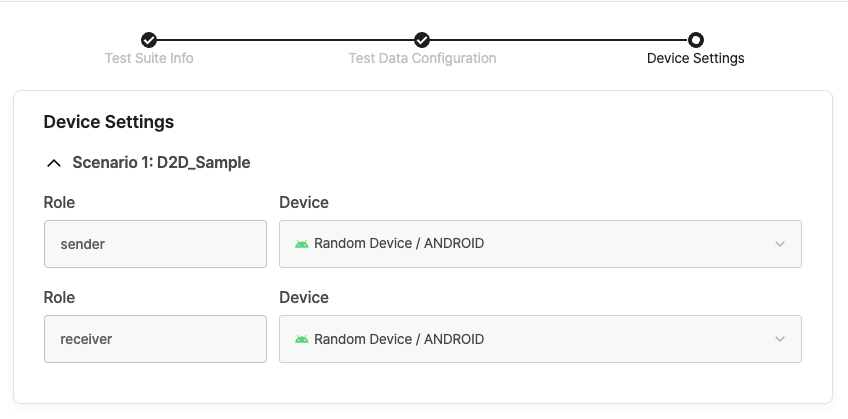Image resolution: width=848 pixels, height=419 pixels.
Task: Click the arrow on receiver's Device dropdown
Action: click(780, 339)
